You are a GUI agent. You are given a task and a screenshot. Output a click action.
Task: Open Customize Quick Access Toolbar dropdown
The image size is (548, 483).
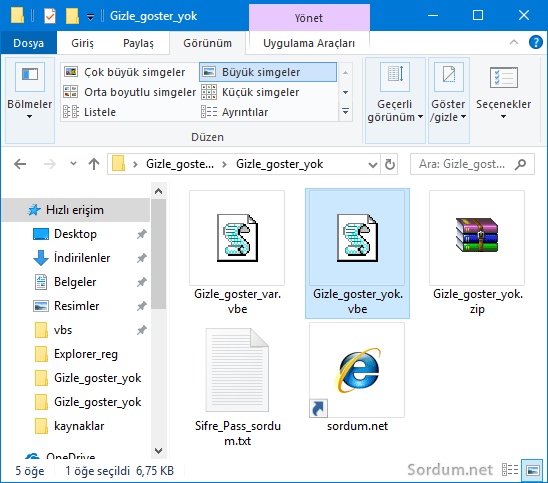[91, 17]
